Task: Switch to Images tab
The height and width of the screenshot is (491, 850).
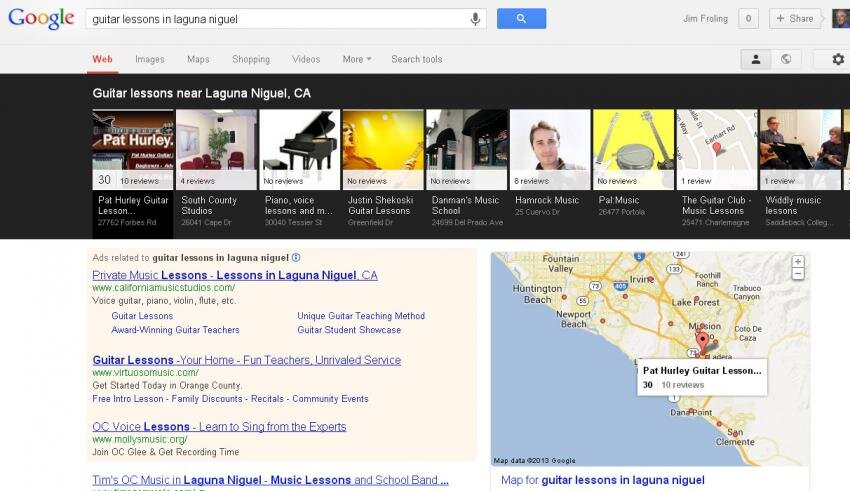Action: [150, 59]
